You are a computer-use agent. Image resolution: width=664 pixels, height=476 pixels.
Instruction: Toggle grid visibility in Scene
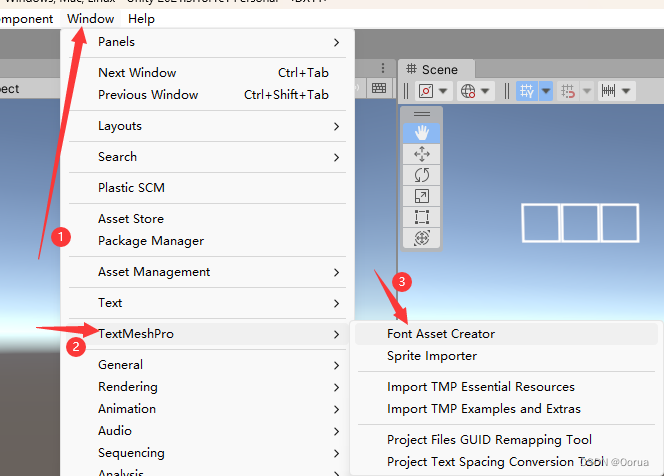click(527, 91)
